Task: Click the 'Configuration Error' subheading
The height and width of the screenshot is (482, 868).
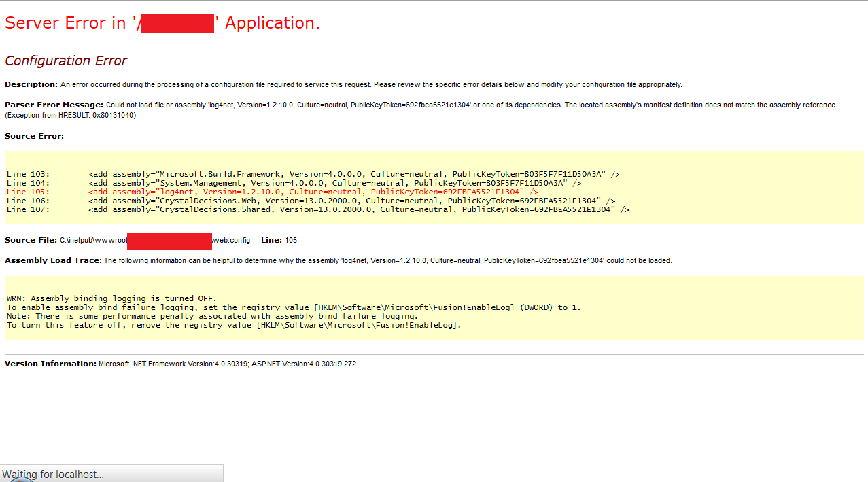Action: 66,61
